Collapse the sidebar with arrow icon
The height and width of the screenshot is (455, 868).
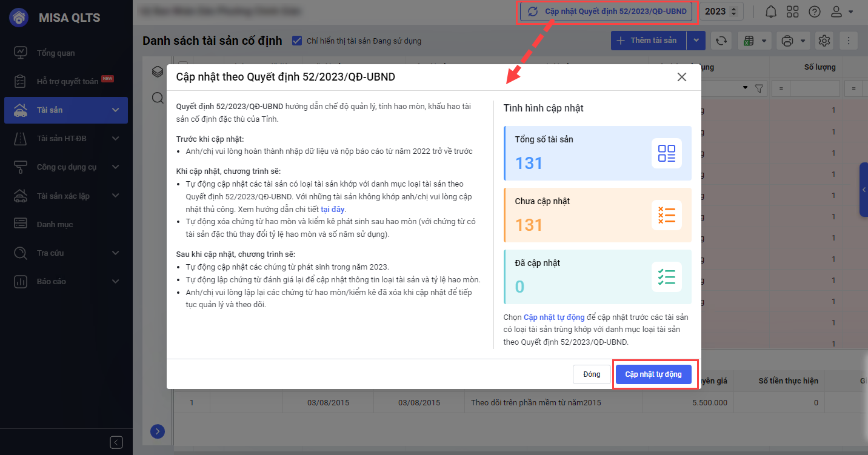(116, 442)
